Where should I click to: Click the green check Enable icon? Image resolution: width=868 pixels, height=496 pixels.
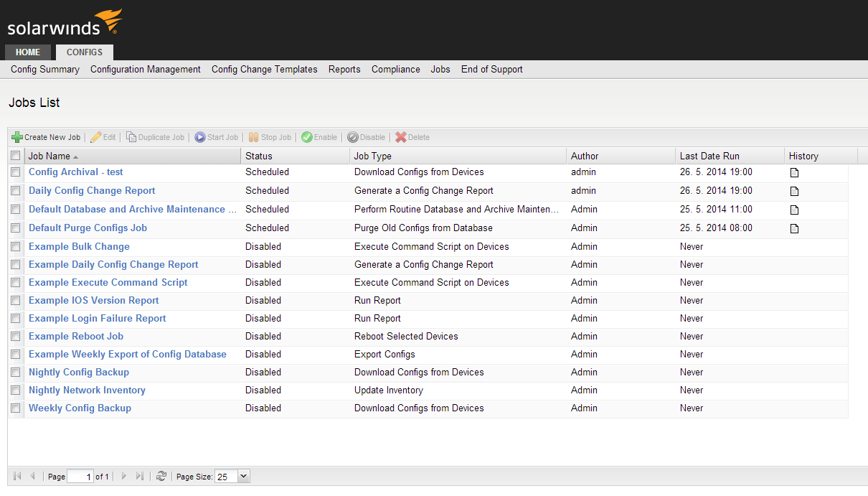tap(306, 137)
